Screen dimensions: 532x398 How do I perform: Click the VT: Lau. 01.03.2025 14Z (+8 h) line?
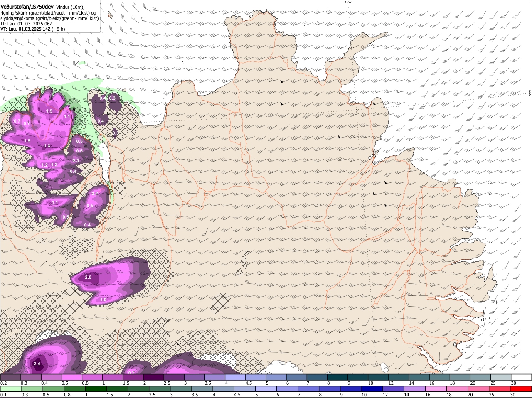[32, 29]
